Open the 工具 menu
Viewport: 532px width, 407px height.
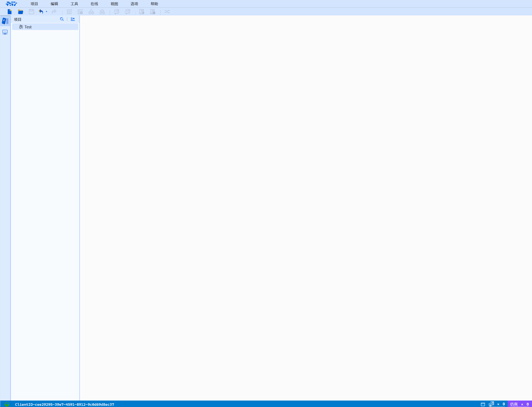(74, 4)
